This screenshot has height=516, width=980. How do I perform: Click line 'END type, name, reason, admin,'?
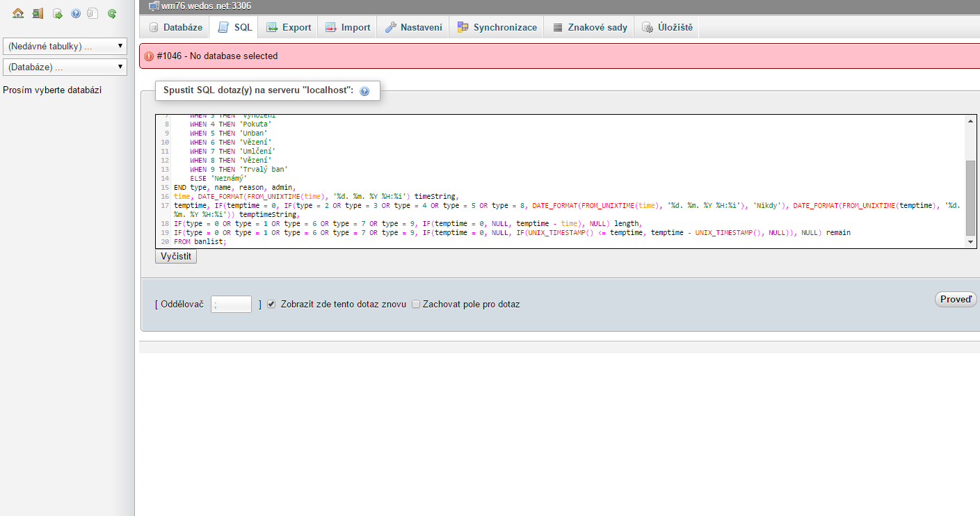(235, 187)
